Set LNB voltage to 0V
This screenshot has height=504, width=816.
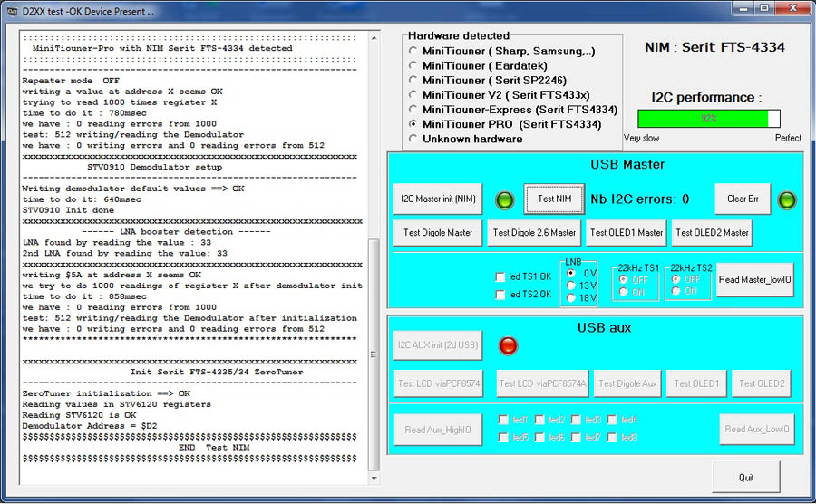click(571, 273)
